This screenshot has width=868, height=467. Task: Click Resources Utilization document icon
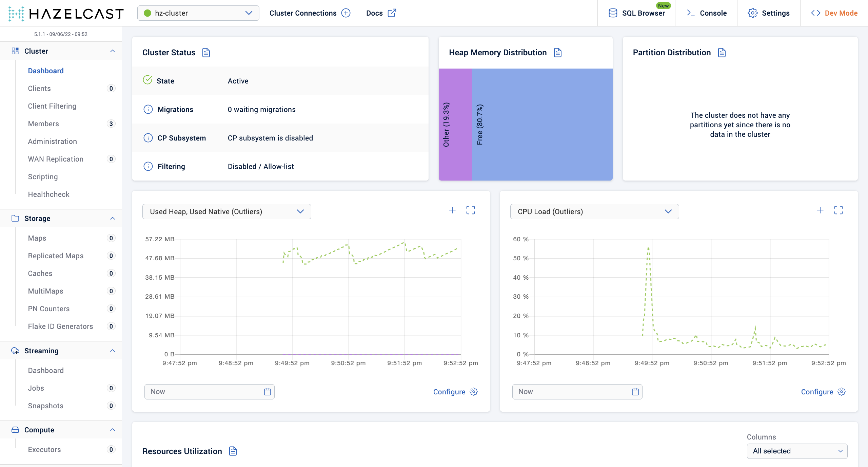pos(233,451)
